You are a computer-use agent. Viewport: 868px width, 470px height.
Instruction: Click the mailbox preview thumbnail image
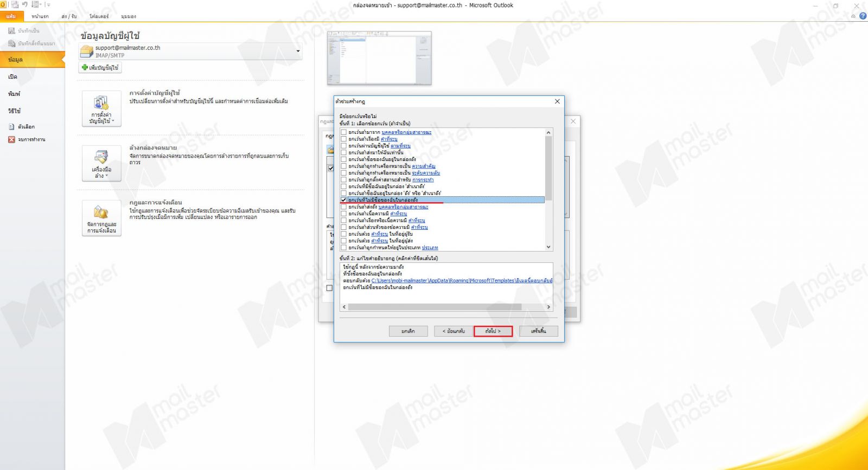click(379, 58)
